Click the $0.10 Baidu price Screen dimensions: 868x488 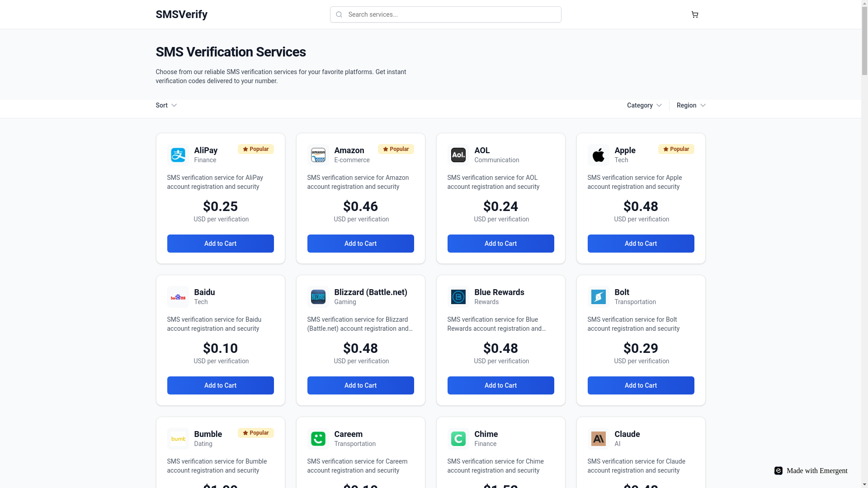[220, 348]
